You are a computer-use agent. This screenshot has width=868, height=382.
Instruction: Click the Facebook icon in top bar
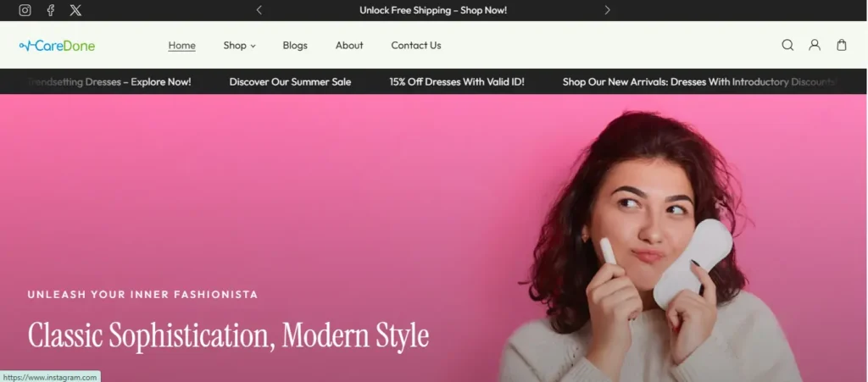51,10
